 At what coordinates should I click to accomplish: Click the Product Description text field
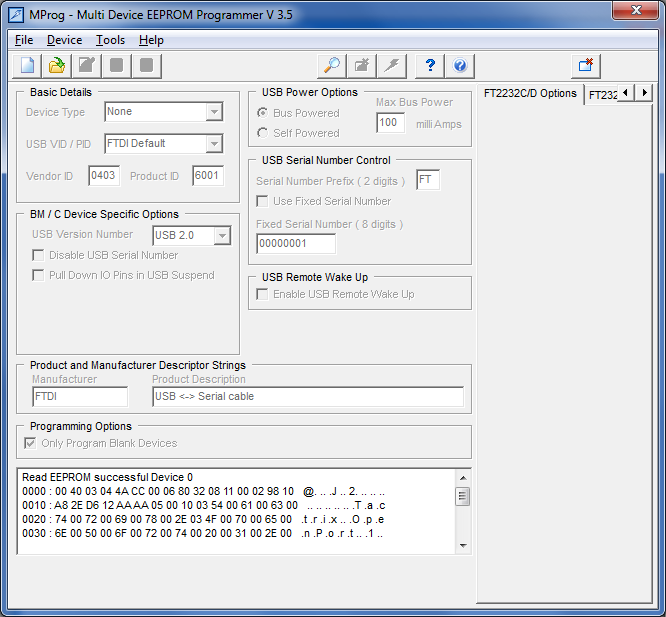coord(308,397)
